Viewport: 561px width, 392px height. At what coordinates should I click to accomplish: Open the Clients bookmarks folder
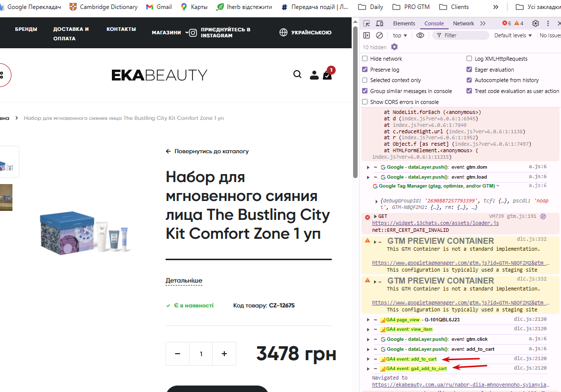pos(454,7)
